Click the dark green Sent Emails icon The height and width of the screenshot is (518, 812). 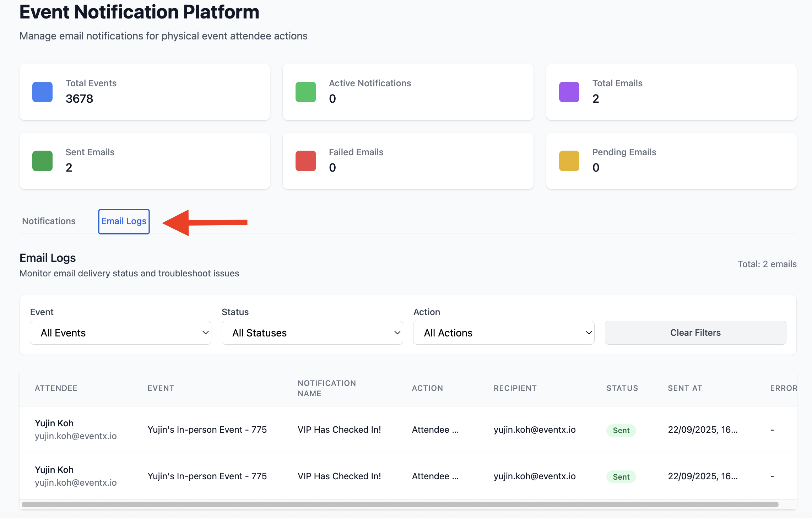tap(42, 161)
